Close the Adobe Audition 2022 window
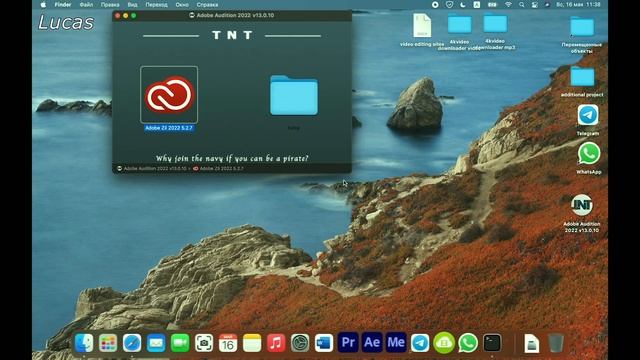The image size is (640, 360). (x=118, y=16)
